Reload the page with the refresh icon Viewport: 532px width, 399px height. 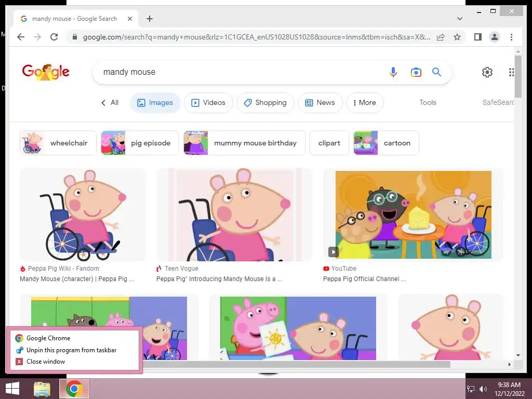(x=54, y=37)
